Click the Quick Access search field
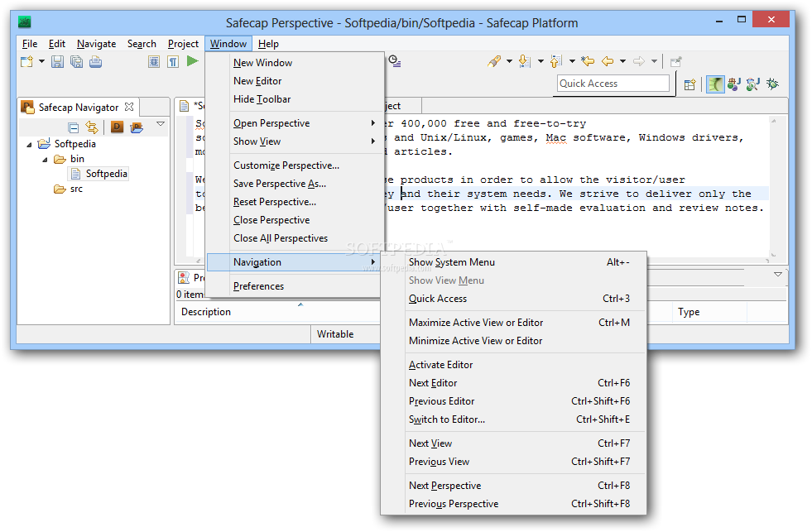The width and height of the screenshot is (812, 532). click(613, 84)
